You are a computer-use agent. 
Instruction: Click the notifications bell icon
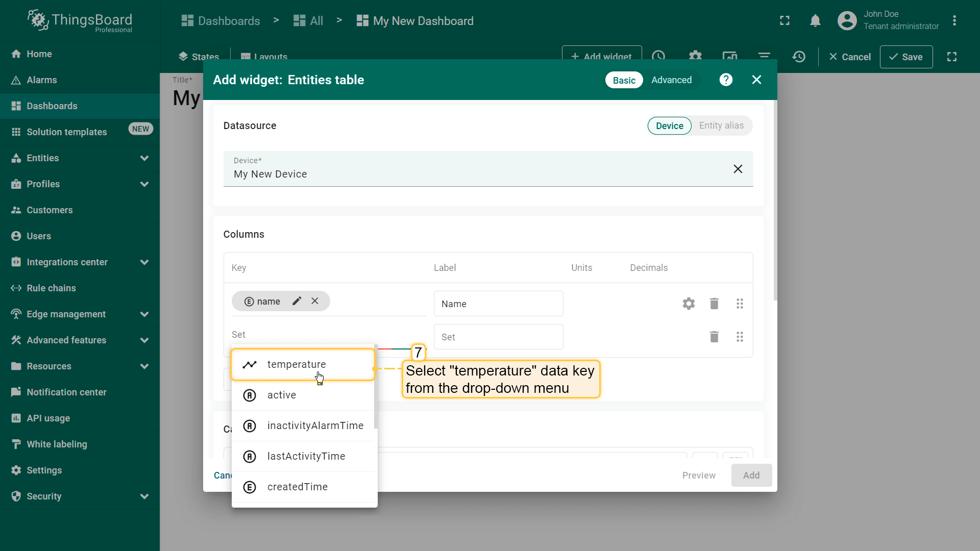(x=815, y=21)
